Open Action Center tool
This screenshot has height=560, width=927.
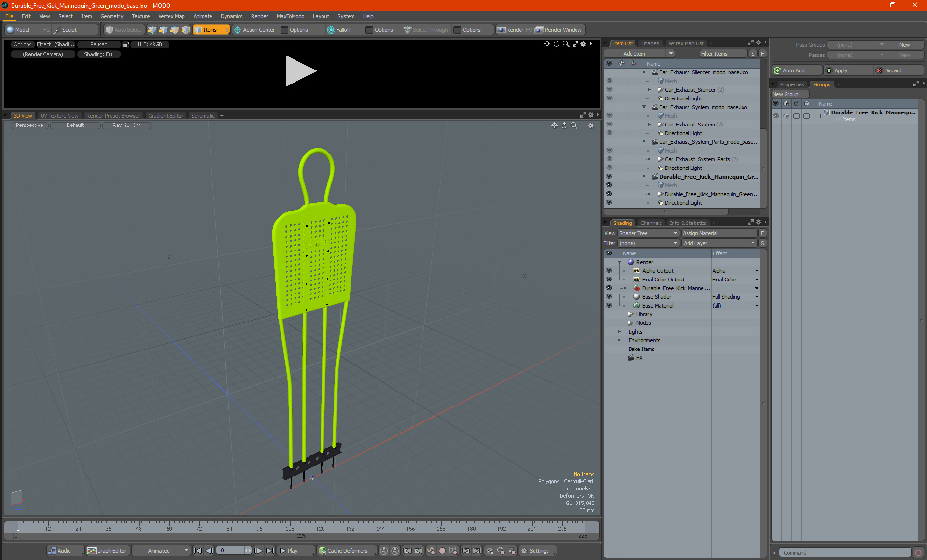click(x=254, y=30)
